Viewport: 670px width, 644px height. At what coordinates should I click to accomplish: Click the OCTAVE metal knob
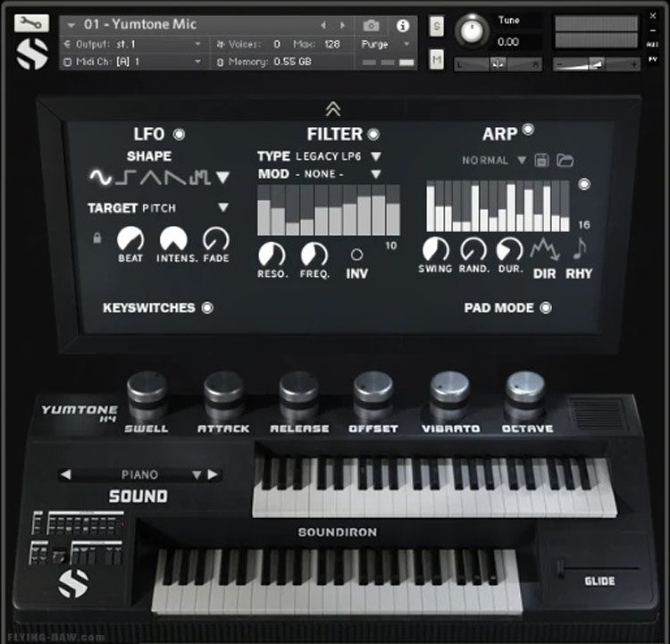click(x=526, y=389)
